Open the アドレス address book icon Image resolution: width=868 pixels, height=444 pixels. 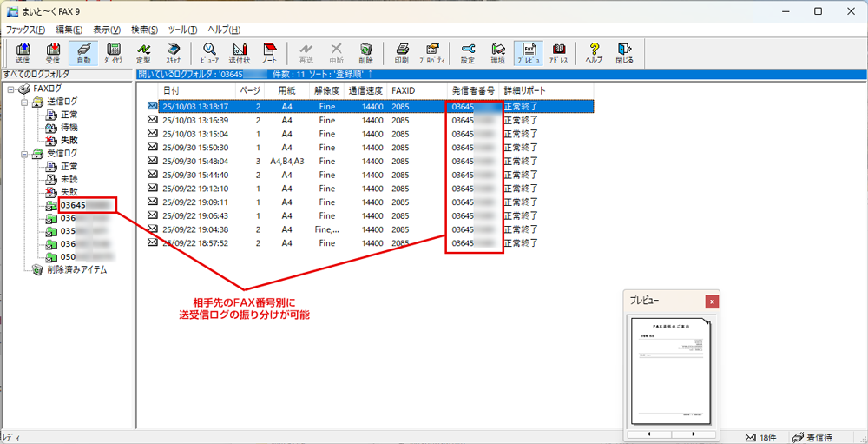pyautogui.click(x=560, y=53)
